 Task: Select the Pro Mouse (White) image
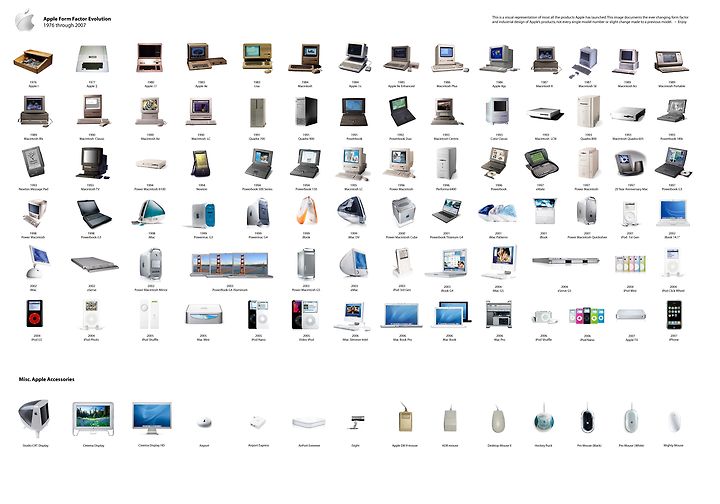click(x=631, y=418)
